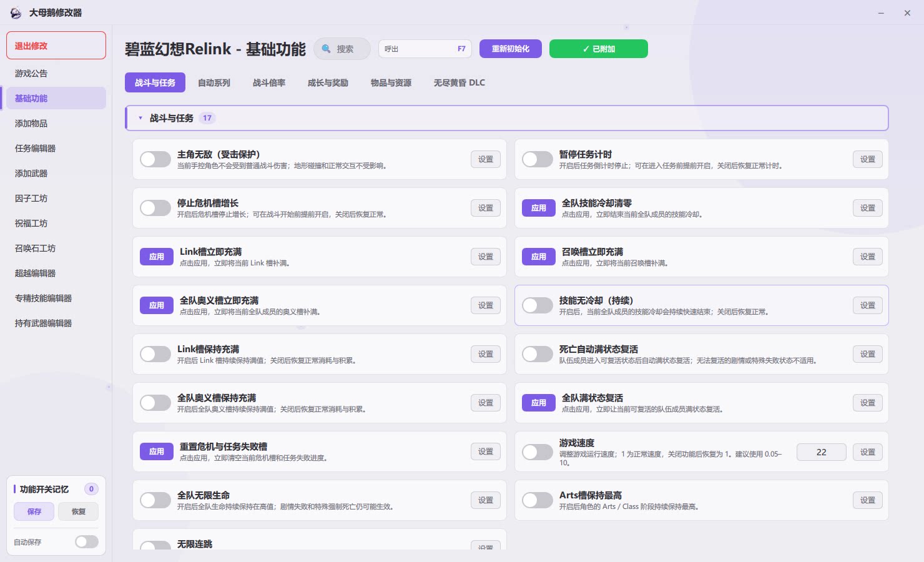
Task: Apply 召唤槽立即充满
Action: [x=539, y=257]
